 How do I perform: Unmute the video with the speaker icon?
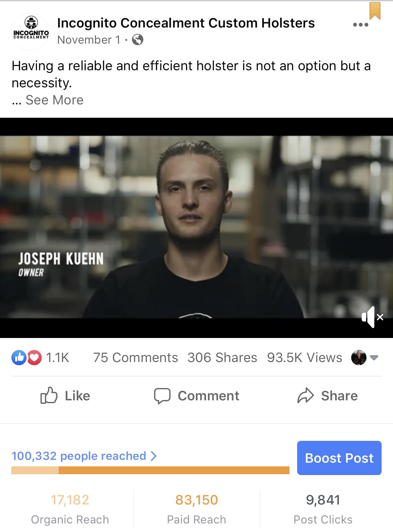coord(372,317)
